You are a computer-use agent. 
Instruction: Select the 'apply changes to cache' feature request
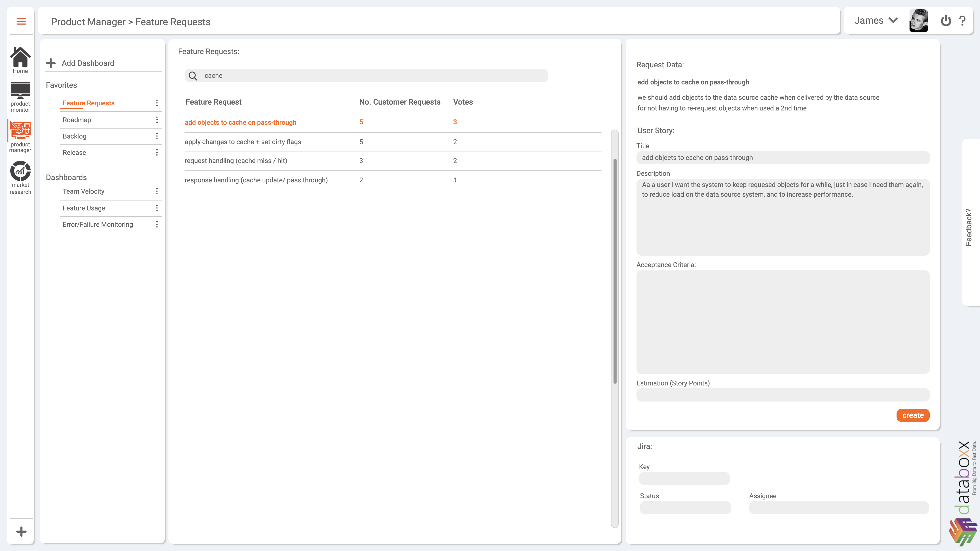[242, 142]
